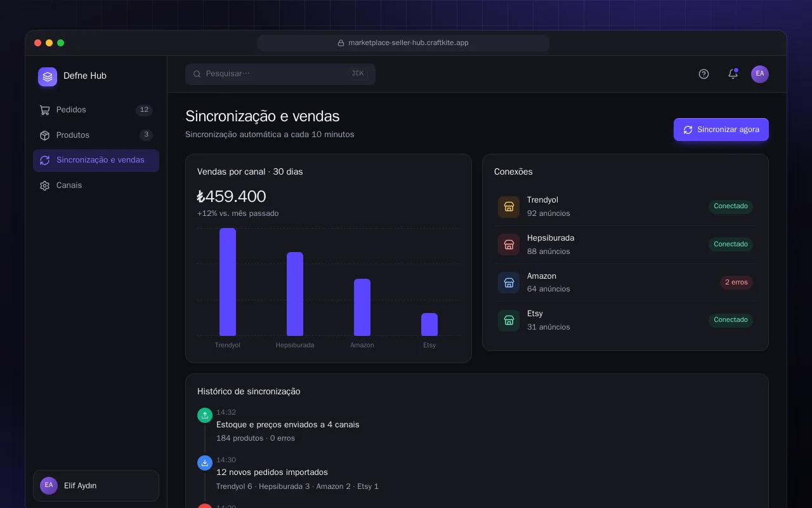
Task: Select Sincronização e vendas sidebar item
Action: [x=96, y=161]
